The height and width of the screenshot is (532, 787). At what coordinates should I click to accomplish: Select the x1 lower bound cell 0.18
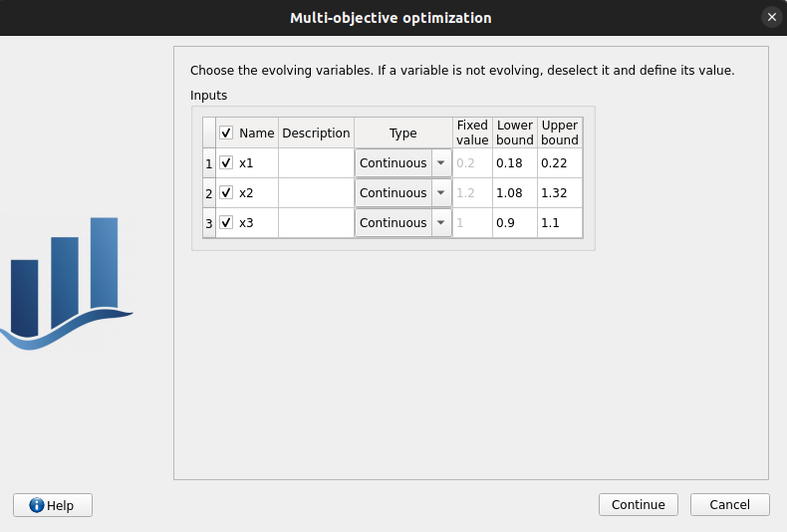(x=514, y=163)
